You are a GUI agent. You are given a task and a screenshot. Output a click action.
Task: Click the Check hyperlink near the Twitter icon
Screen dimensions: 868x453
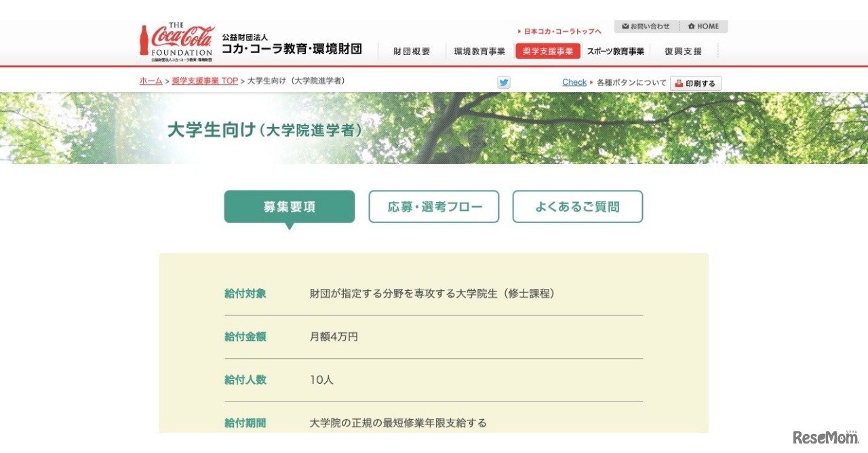tap(574, 82)
